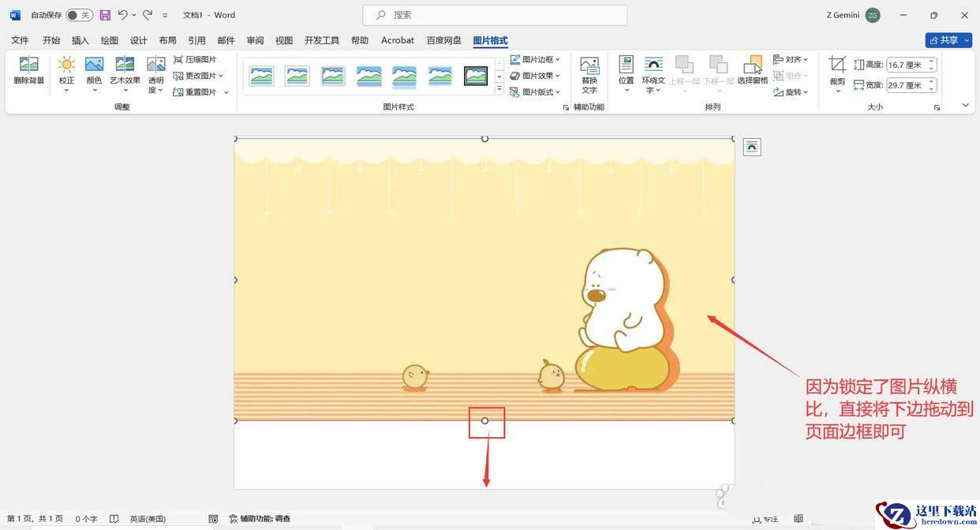Image resolution: width=980 pixels, height=530 pixels.
Task: Open the 大小 size dialog launcher
Action: point(937,107)
